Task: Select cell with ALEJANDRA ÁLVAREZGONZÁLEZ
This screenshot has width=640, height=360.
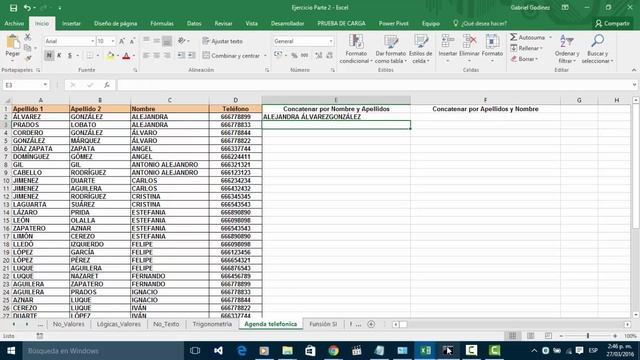Action: pos(336,117)
